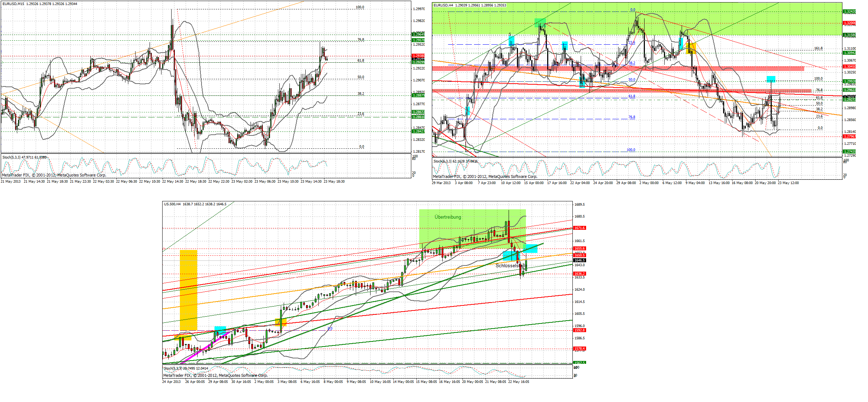The width and height of the screenshot is (868, 402).
Task: Click the 29 Mar 2013 date label
Action: pos(441,183)
